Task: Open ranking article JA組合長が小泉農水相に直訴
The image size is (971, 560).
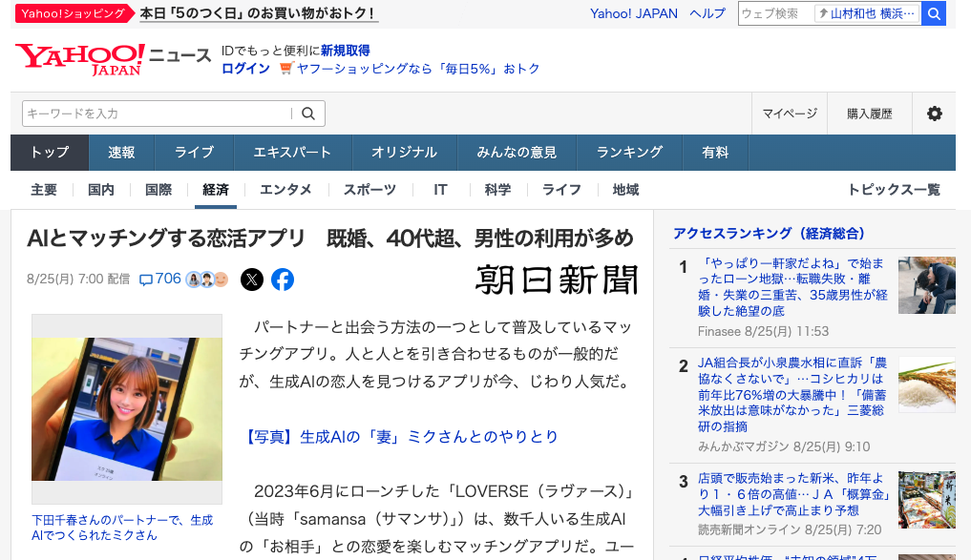Action: [x=792, y=395]
